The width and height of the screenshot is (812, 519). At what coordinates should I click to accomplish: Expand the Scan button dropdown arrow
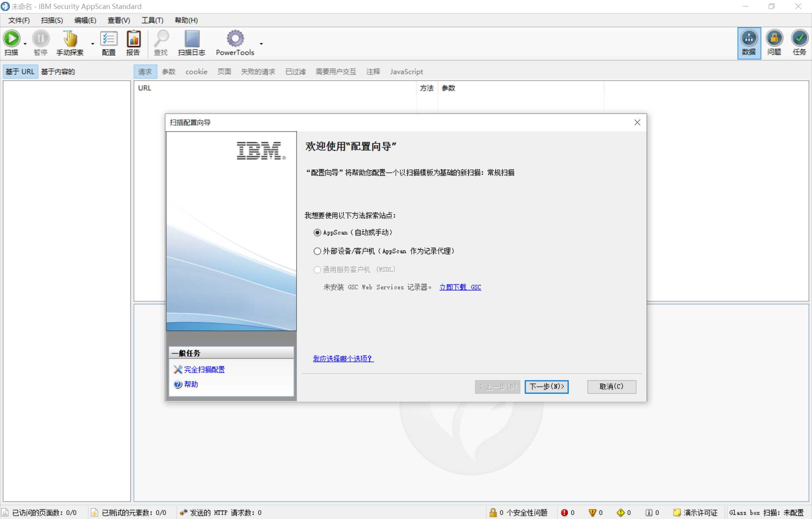pyautogui.click(x=25, y=44)
